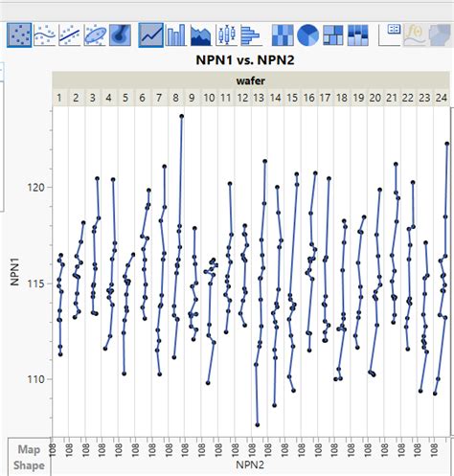Click the NPN1 vs. NPN2 chart title
454x476 pixels.
[245, 60]
